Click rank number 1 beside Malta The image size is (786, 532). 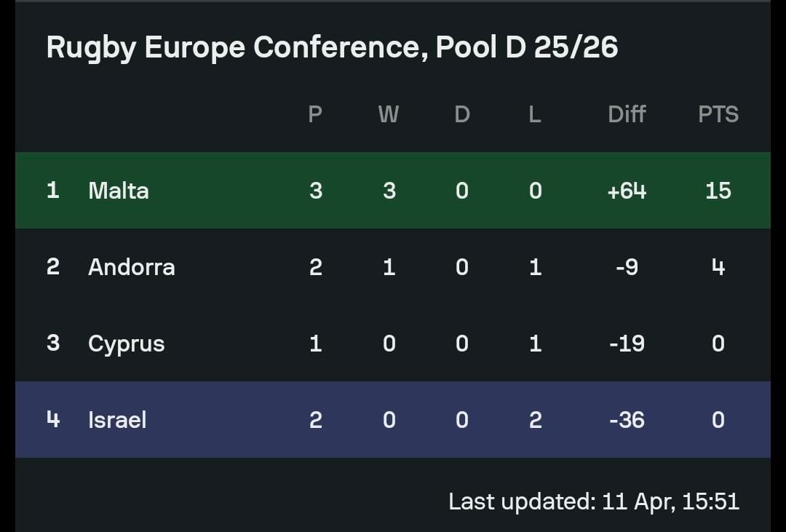coord(52,191)
